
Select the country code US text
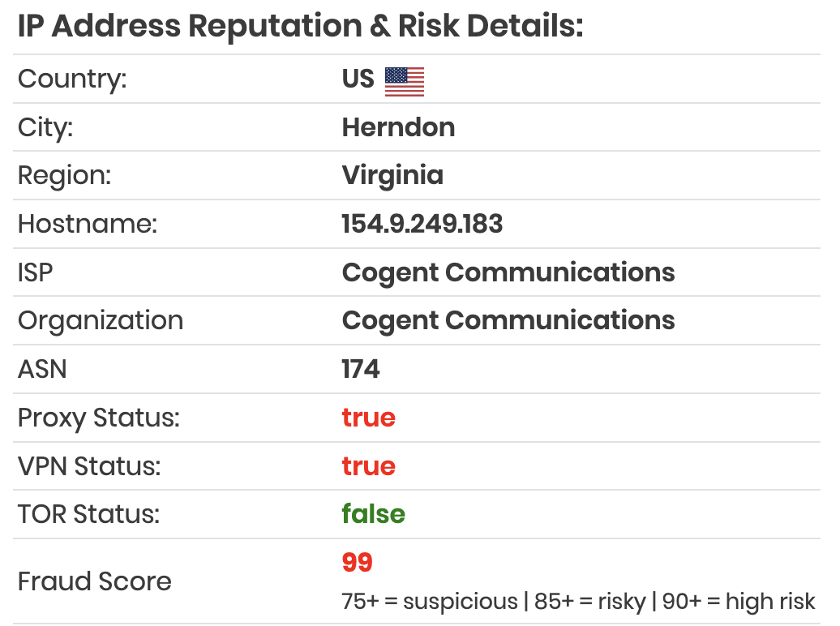point(358,79)
